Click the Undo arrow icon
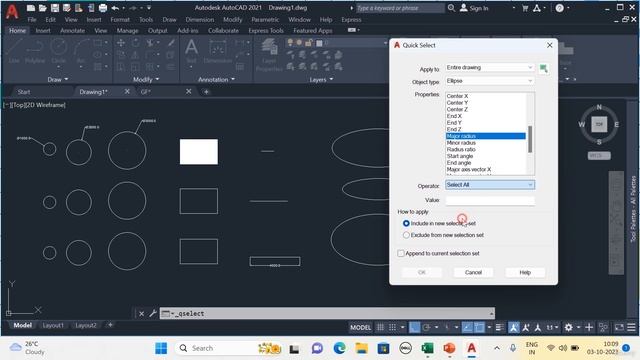 pyautogui.click(x=115, y=8)
